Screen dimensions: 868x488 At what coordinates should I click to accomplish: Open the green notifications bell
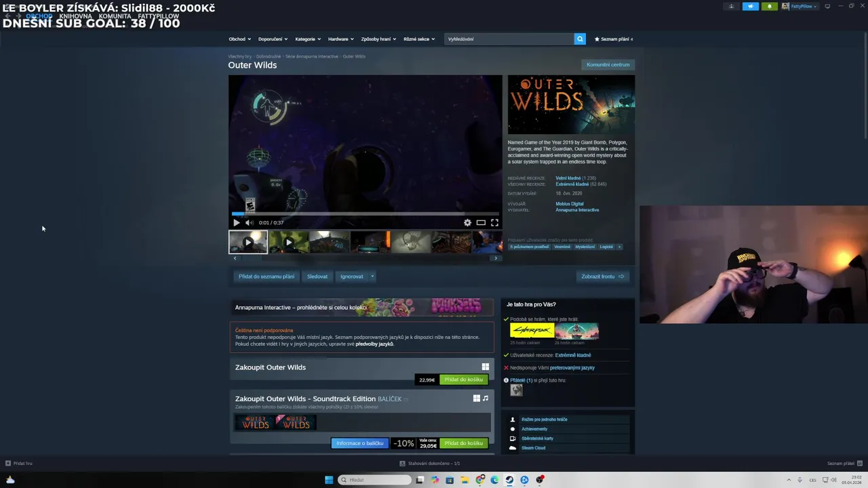769,6
